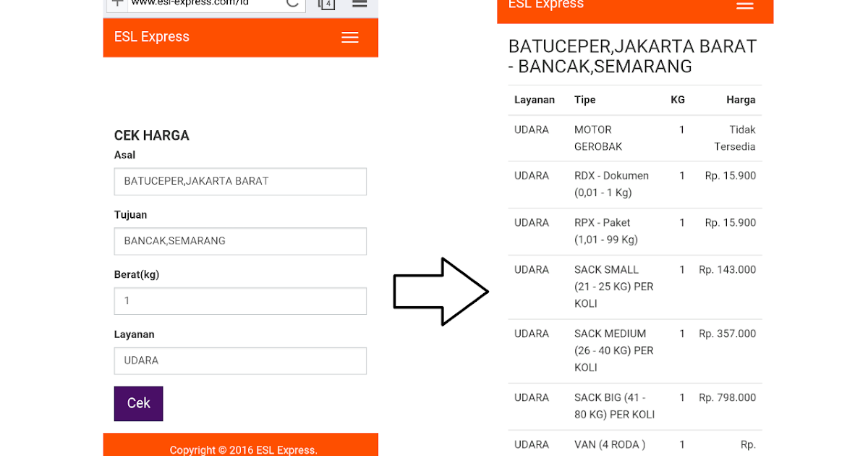Click the RPX price Rp. 15.900
Screen dimensions: 868x456
coord(731,223)
